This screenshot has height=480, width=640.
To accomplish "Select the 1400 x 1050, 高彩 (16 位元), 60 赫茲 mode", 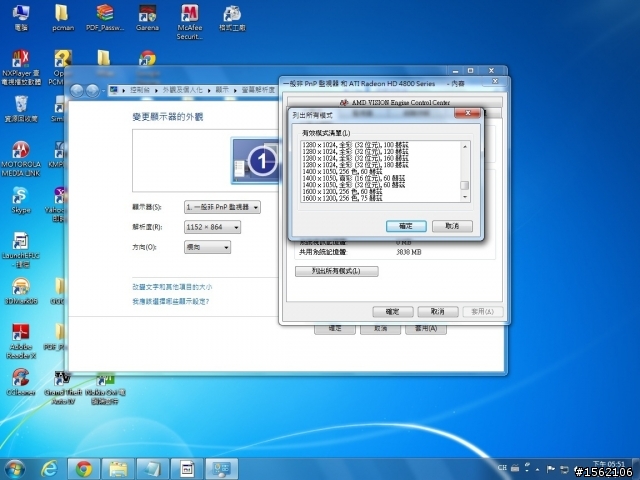I will pyautogui.click(x=353, y=178).
